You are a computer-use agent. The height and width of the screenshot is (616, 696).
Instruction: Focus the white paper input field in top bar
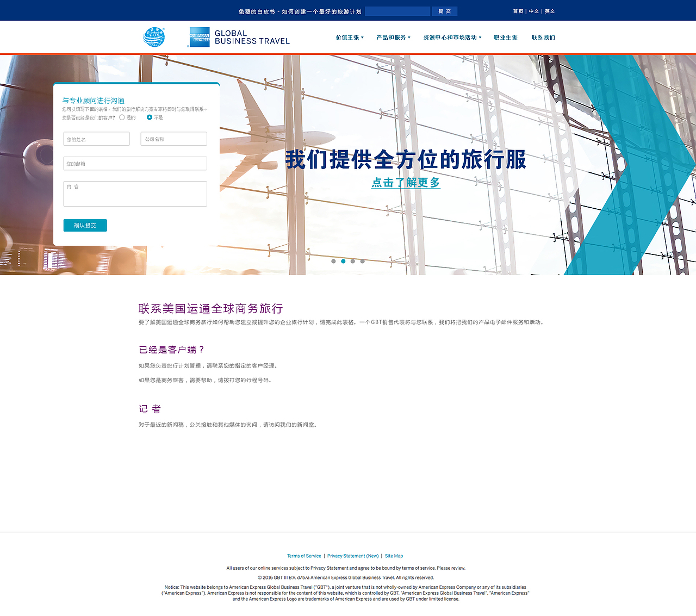pos(397,11)
